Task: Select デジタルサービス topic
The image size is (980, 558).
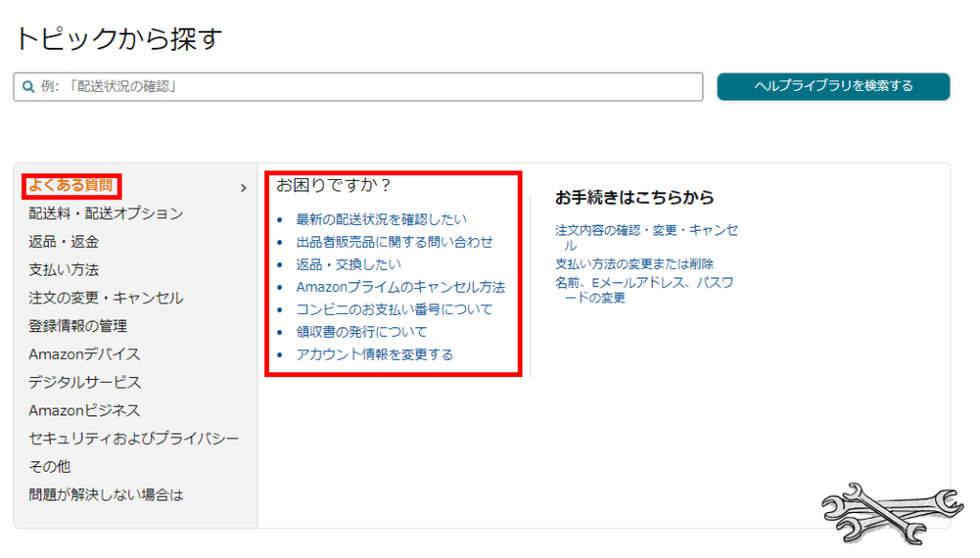Action: (84, 383)
